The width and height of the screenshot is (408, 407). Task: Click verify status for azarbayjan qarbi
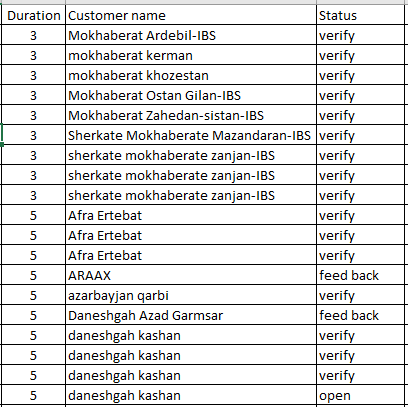coord(360,295)
